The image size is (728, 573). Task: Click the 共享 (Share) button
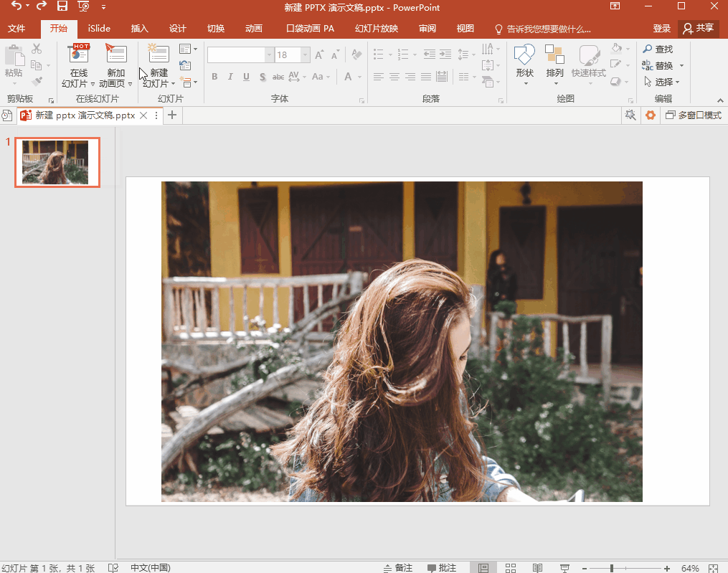699,29
